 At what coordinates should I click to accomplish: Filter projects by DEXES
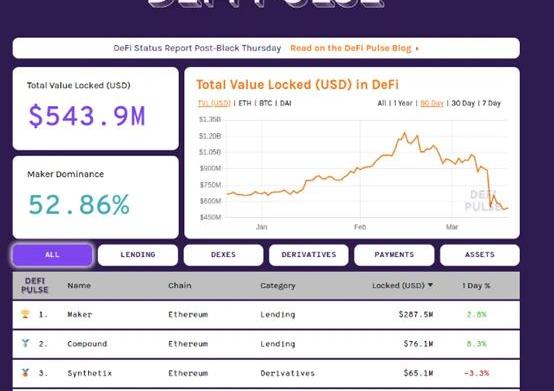click(x=223, y=255)
